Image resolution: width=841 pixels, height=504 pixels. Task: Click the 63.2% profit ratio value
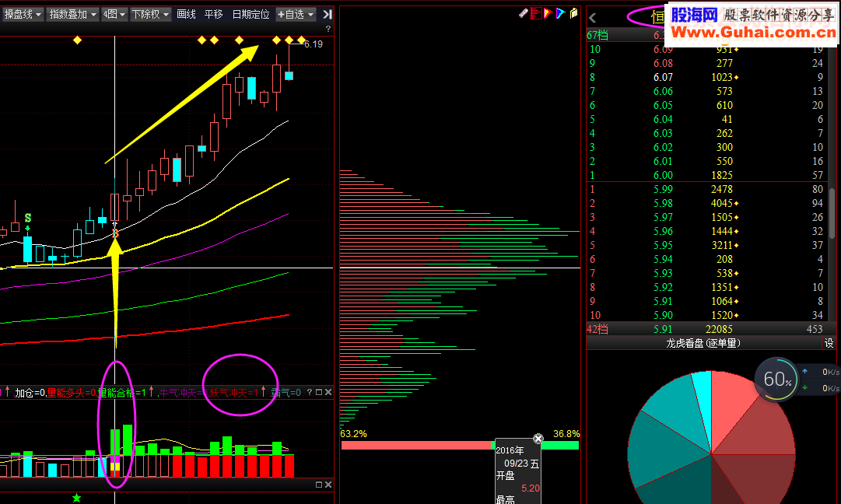[x=353, y=434]
